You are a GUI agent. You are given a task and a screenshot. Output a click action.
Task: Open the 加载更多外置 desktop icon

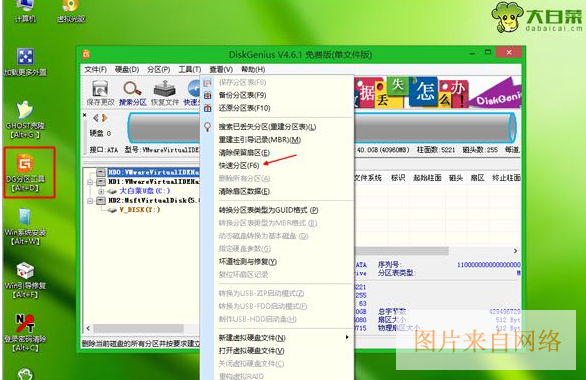(25, 62)
